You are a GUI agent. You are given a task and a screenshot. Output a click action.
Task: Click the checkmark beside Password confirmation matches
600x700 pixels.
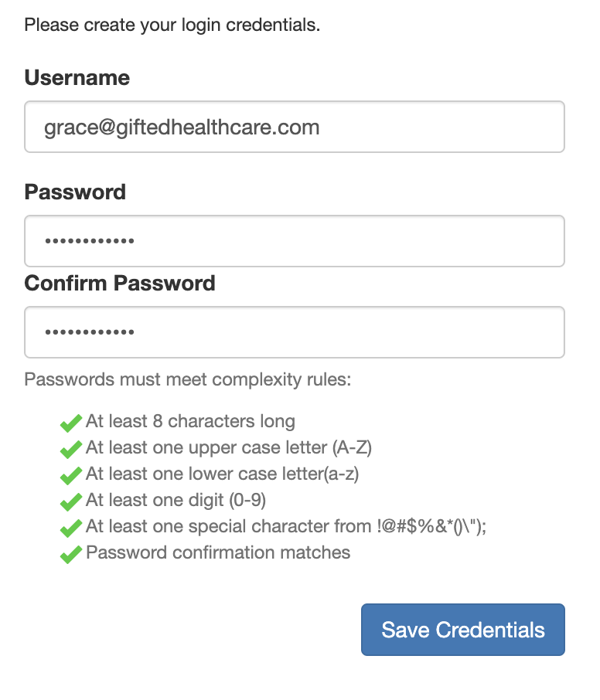pyautogui.click(x=71, y=554)
